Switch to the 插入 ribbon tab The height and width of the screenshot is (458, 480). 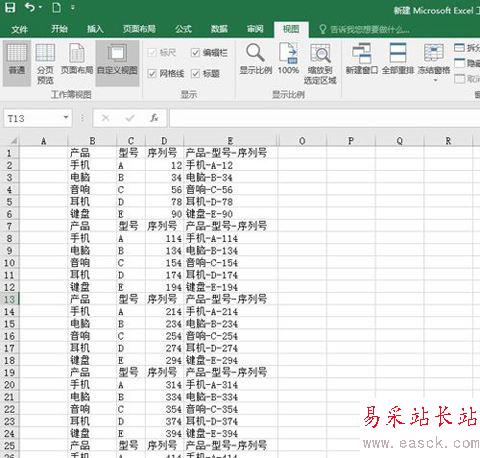[x=95, y=29]
